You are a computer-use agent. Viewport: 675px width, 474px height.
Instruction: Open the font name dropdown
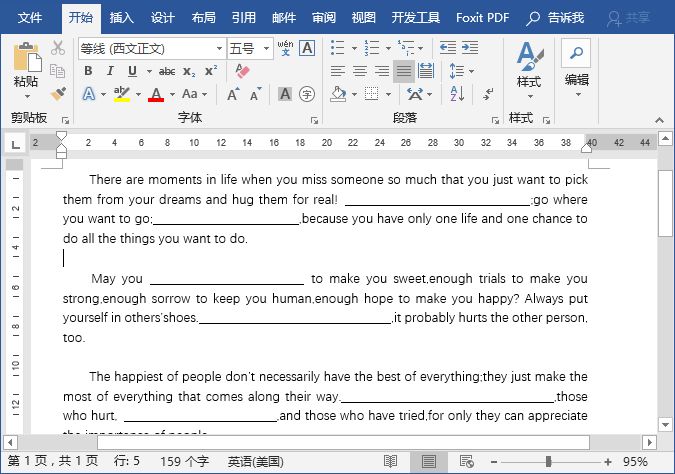coord(219,48)
